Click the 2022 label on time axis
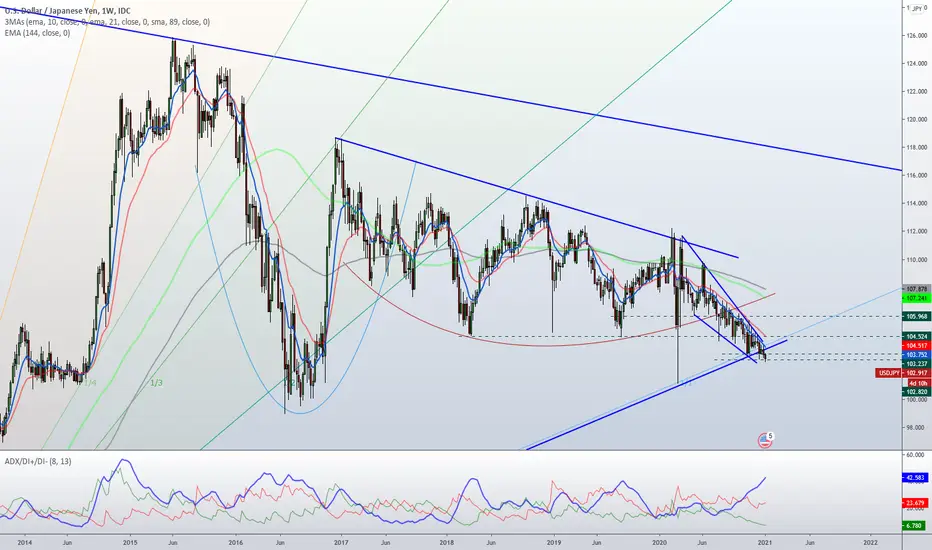Viewport: 932px width, 550px height. click(870, 542)
